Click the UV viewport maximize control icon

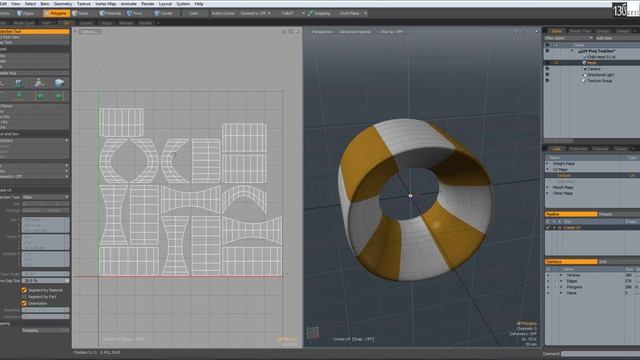(x=298, y=31)
